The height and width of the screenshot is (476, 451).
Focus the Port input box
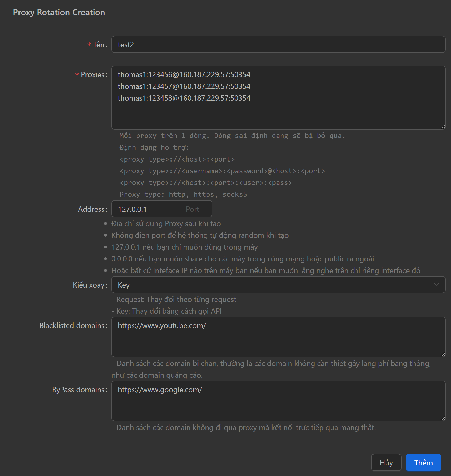196,209
